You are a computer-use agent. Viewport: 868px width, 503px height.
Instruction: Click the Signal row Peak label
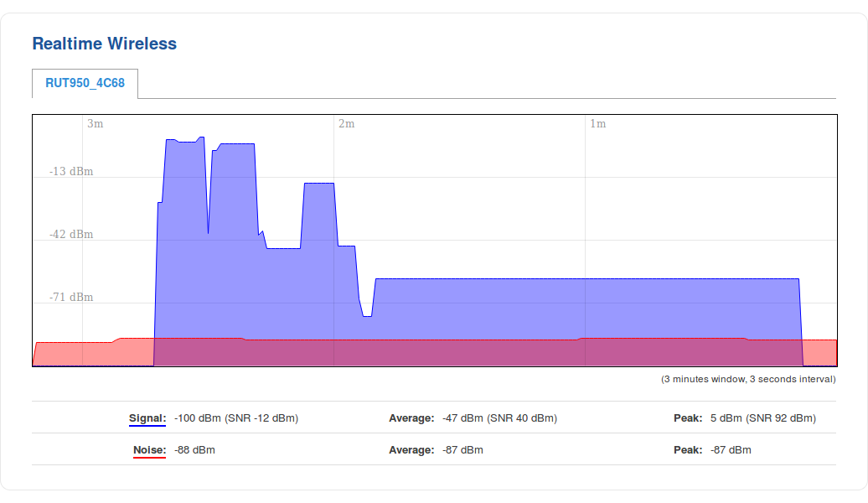[688, 417]
